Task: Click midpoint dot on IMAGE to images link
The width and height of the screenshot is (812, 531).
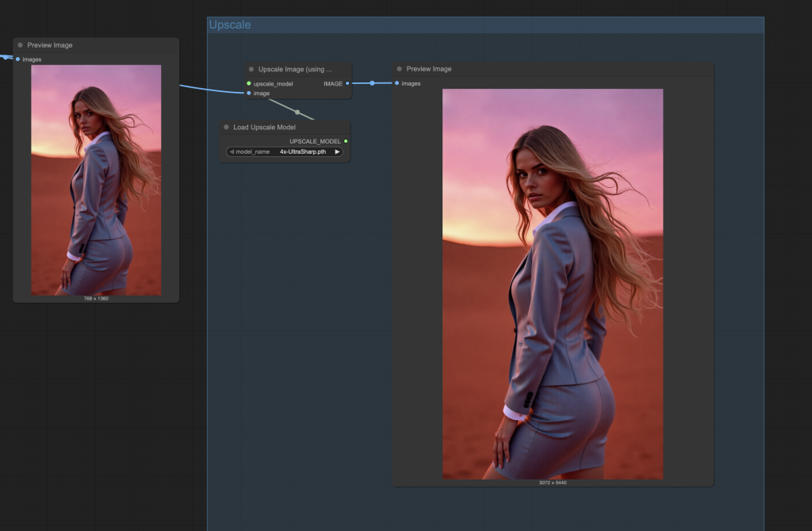Action: click(372, 83)
